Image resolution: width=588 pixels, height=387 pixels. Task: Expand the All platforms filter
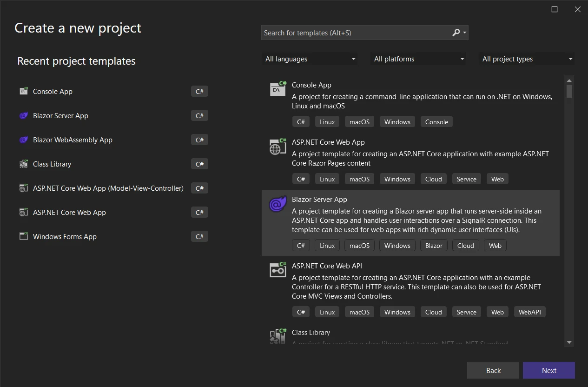click(418, 59)
